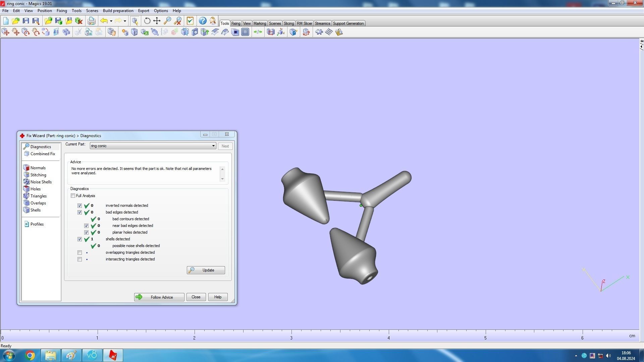Uncheck inverted normals detected box
644x362 pixels.
(x=80, y=206)
